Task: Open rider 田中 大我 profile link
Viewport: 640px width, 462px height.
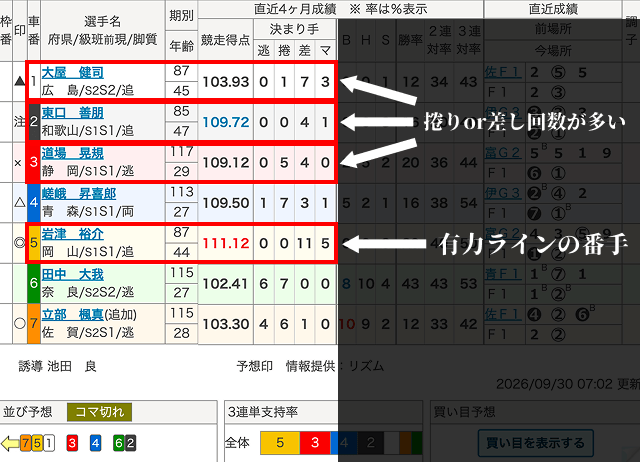Action: click(73, 275)
